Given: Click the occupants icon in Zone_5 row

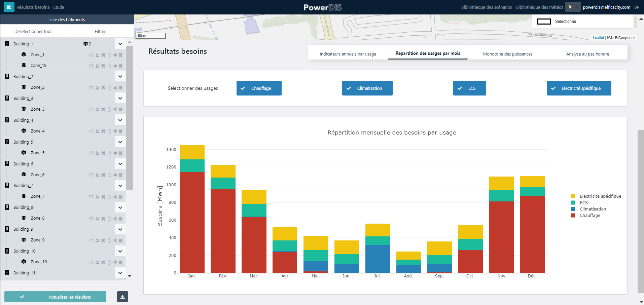Looking at the screenshot, I should click(x=97, y=153).
